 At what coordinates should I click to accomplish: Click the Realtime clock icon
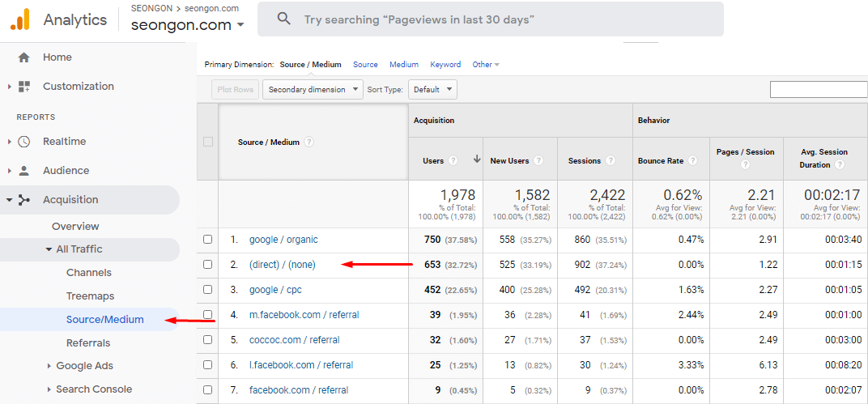tap(23, 142)
